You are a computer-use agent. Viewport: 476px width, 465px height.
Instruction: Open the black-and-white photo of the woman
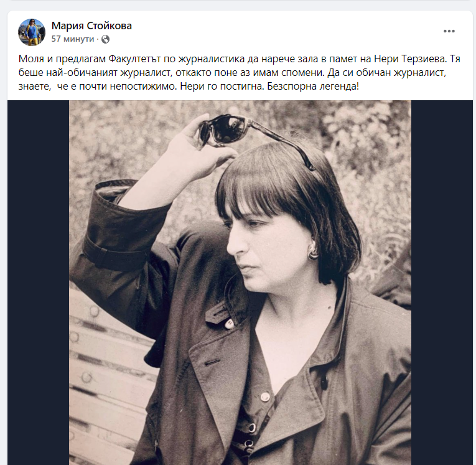[x=240, y=283]
